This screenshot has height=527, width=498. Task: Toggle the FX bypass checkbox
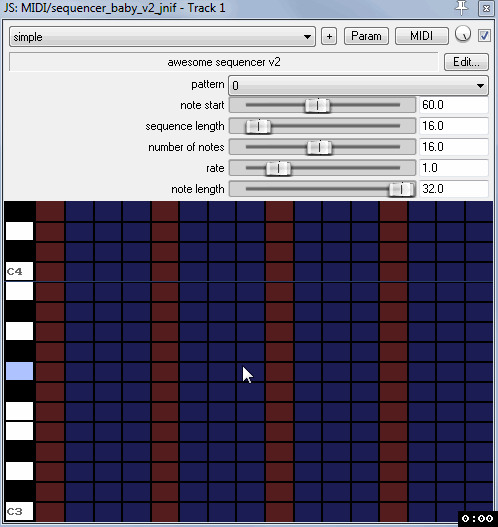coord(484,36)
